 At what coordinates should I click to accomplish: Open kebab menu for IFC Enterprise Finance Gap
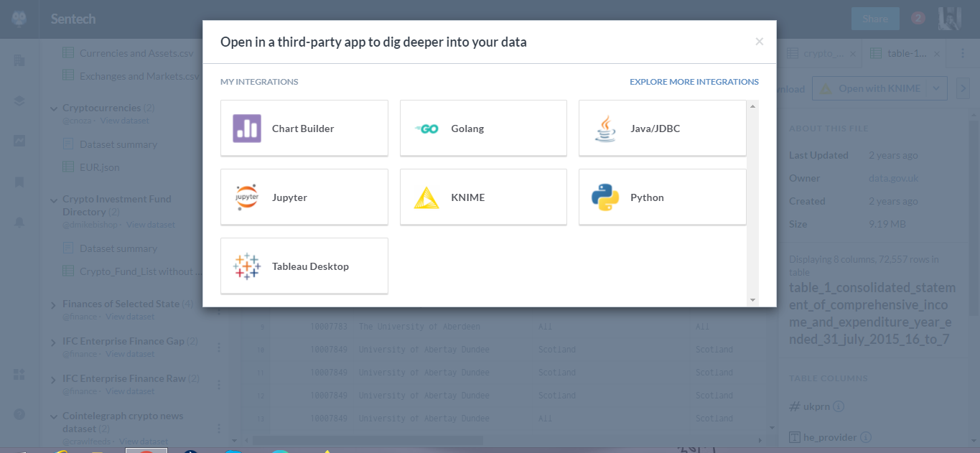tap(219, 347)
